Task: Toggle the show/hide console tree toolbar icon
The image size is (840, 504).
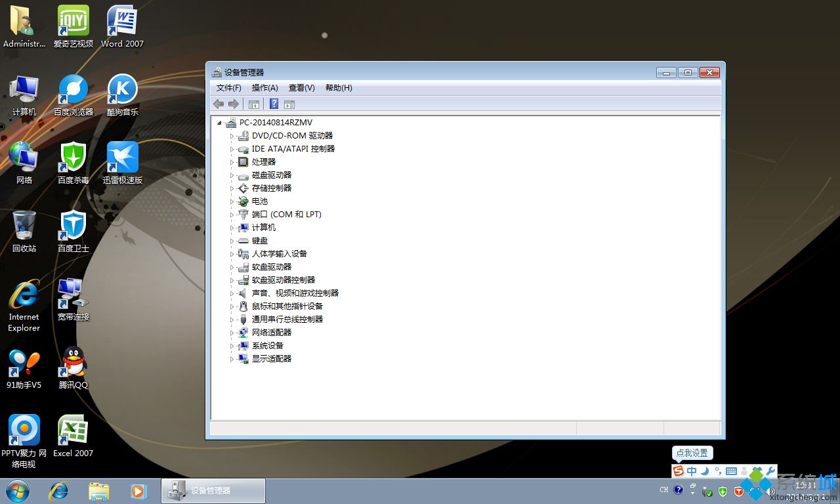Action: (x=254, y=104)
